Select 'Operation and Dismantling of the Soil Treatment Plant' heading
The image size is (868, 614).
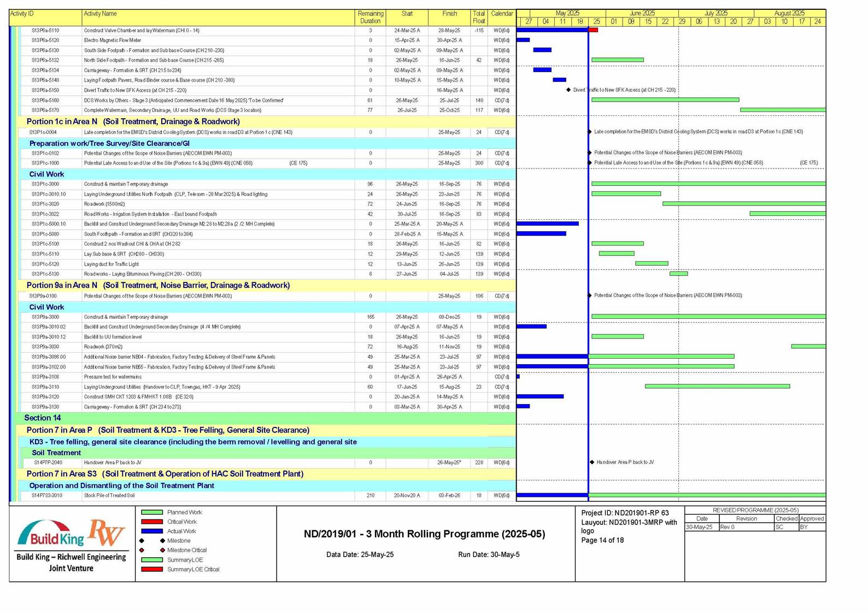pos(121,486)
